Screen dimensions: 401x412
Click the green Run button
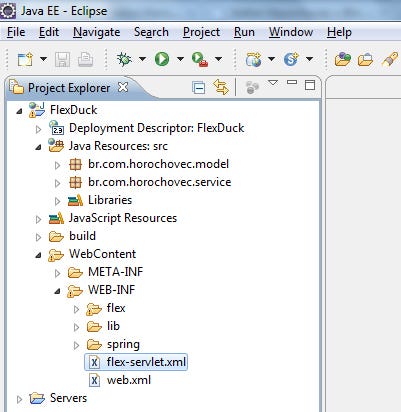[162, 59]
